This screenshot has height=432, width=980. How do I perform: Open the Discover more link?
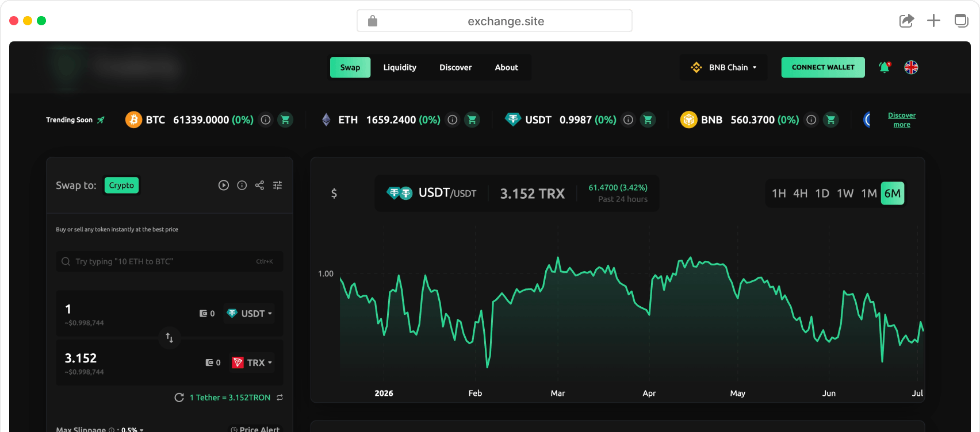point(902,119)
